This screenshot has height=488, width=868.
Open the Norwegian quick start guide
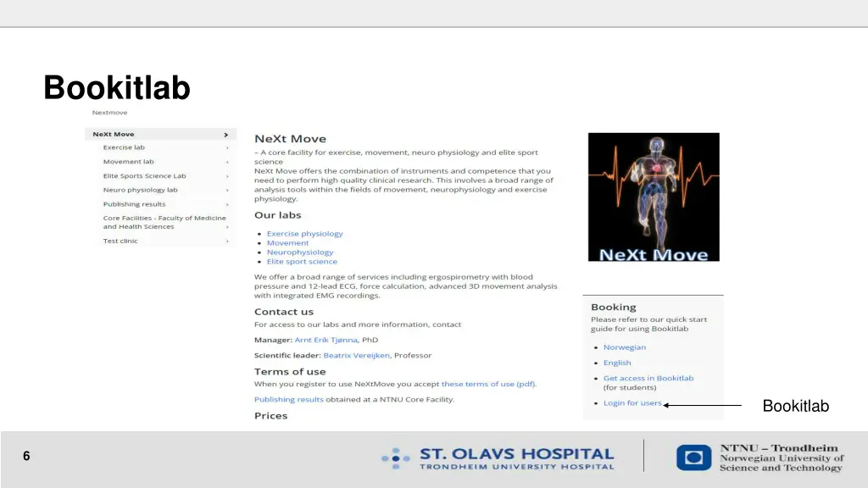pos(625,347)
